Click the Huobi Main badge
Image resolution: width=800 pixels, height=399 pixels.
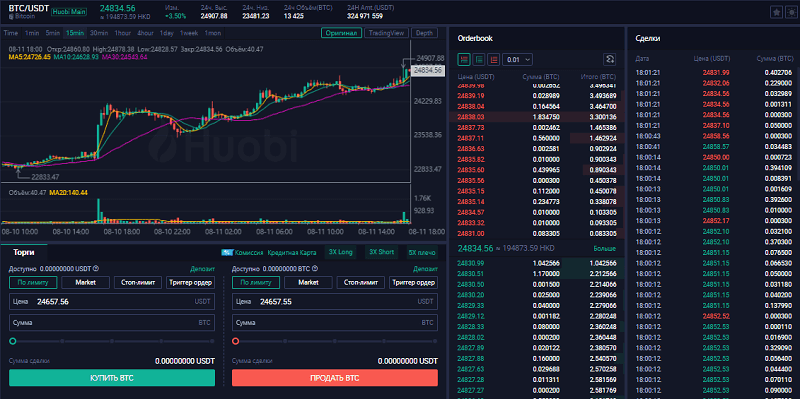click(x=69, y=12)
